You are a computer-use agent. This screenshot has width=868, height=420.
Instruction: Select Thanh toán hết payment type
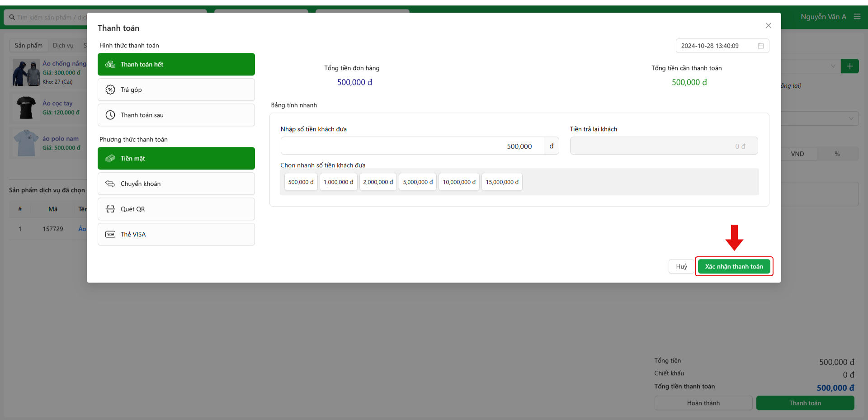click(176, 64)
